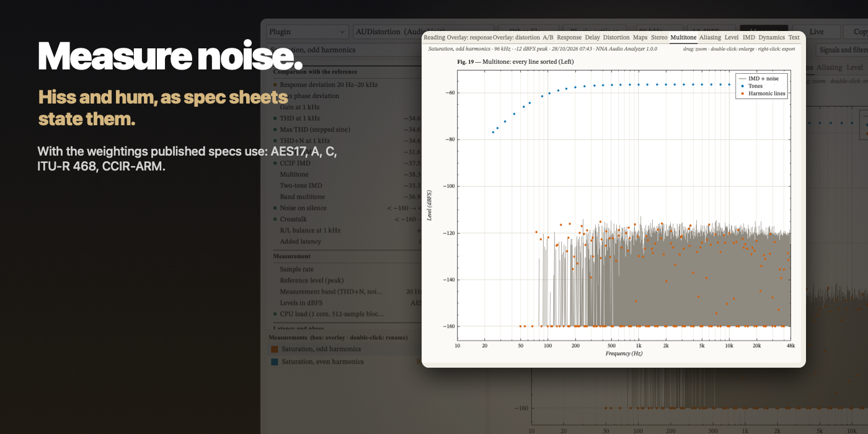The width and height of the screenshot is (868, 434).
Task: Click the 'Response deviation 20 Hz–20 kHz' row
Action: pos(347,85)
